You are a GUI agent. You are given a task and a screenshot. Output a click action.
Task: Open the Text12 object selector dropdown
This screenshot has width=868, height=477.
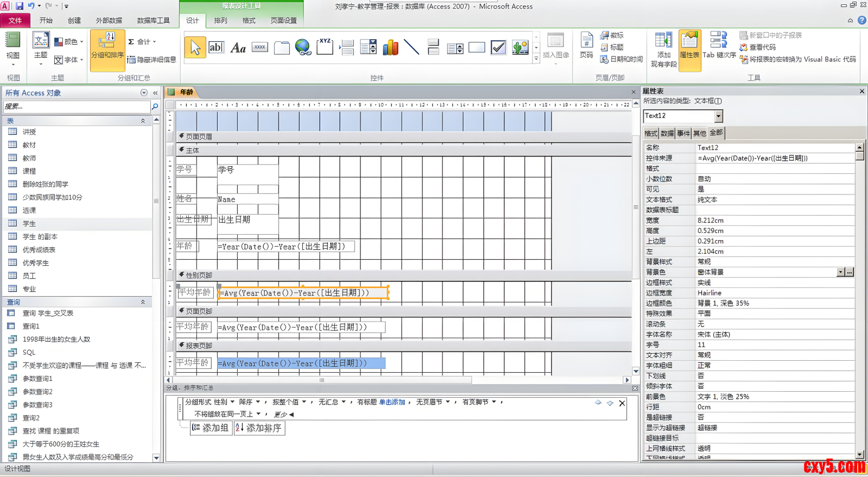(718, 116)
